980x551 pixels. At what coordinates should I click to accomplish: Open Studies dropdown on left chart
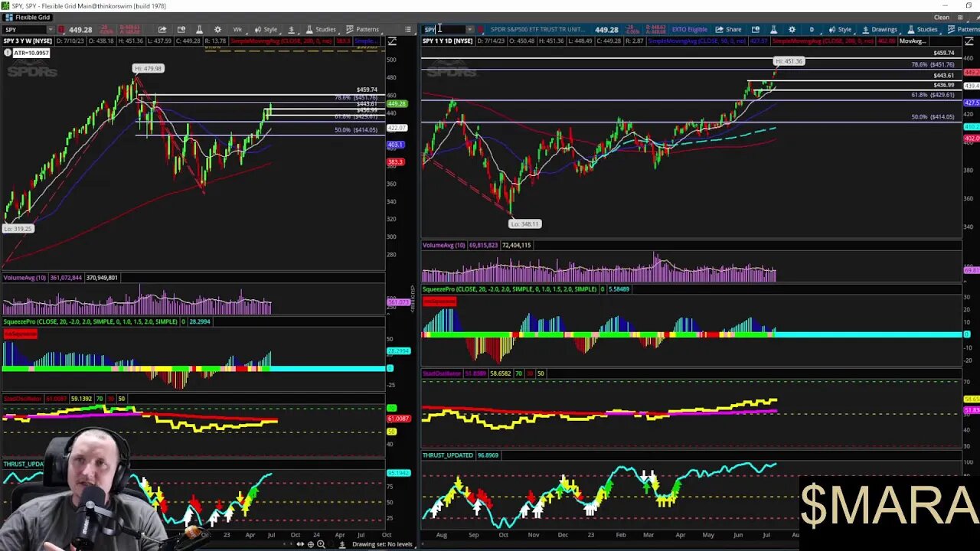[320, 30]
